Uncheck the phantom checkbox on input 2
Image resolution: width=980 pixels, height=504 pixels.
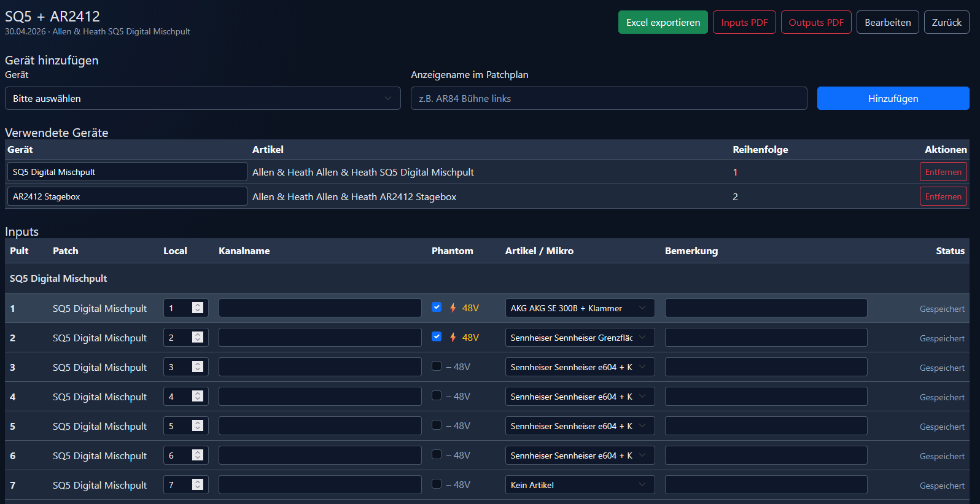pos(437,336)
